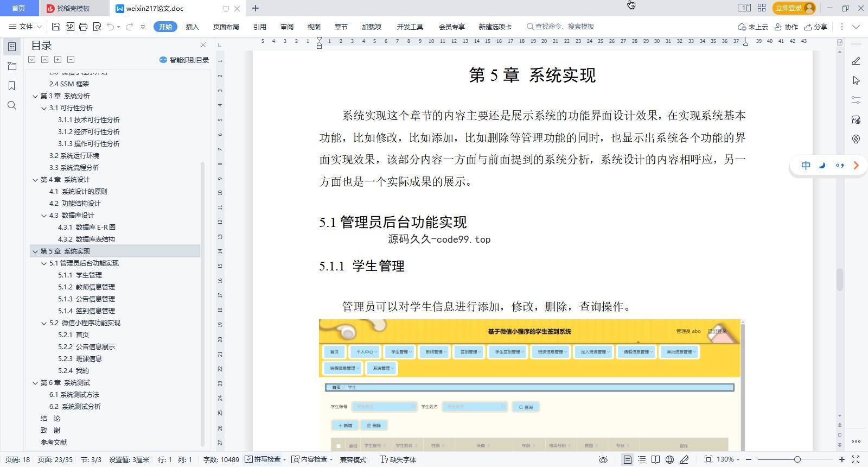Click the eye protection mode icon
The image size is (868, 467).
point(603,459)
